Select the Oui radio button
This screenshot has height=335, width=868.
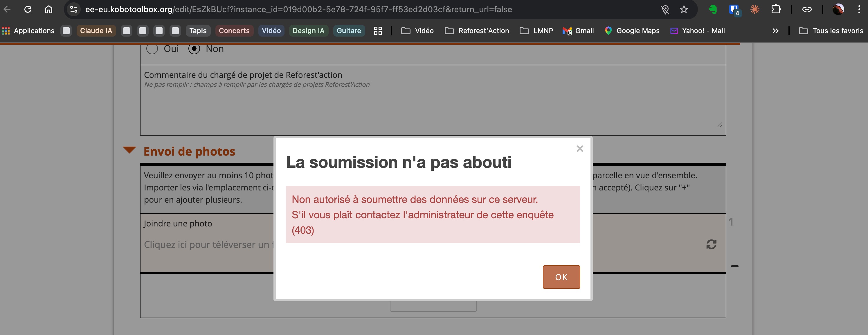click(152, 49)
